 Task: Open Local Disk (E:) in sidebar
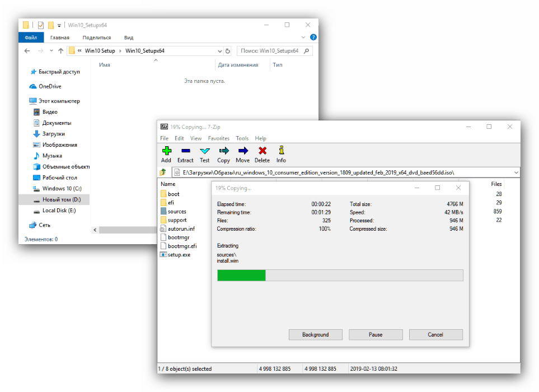point(54,211)
